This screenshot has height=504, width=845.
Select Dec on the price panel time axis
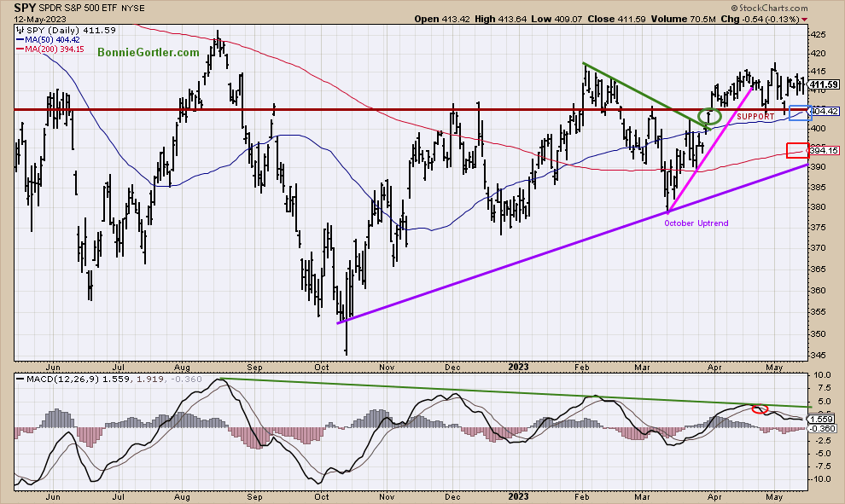[452, 368]
